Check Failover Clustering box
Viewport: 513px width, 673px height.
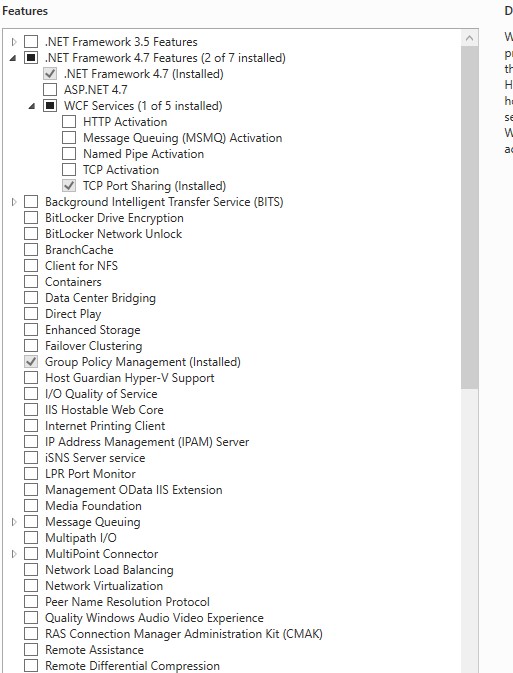[31, 346]
